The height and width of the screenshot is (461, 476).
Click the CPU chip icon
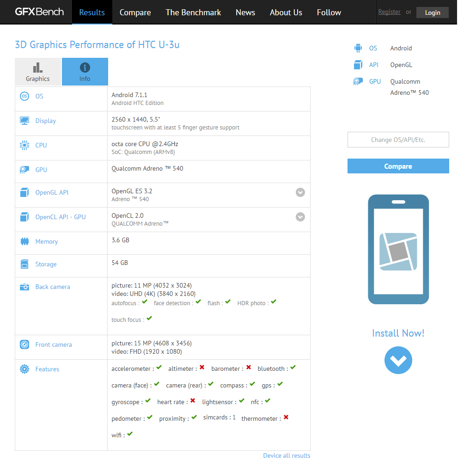24,145
